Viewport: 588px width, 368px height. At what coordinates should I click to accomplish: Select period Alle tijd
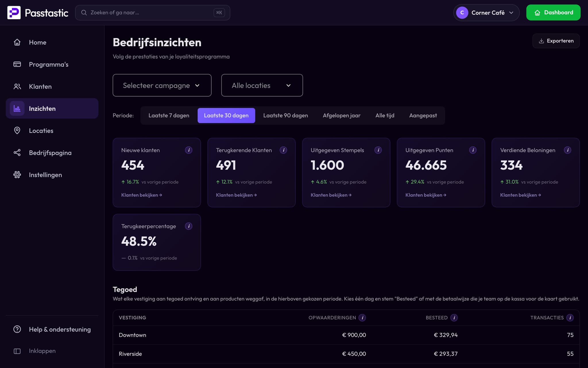point(385,116)
